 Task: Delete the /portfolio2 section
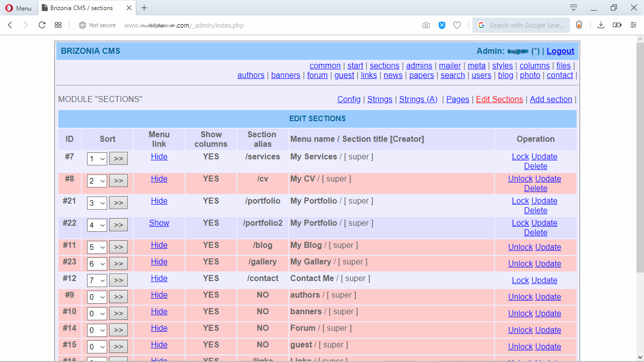pos(535,233)
